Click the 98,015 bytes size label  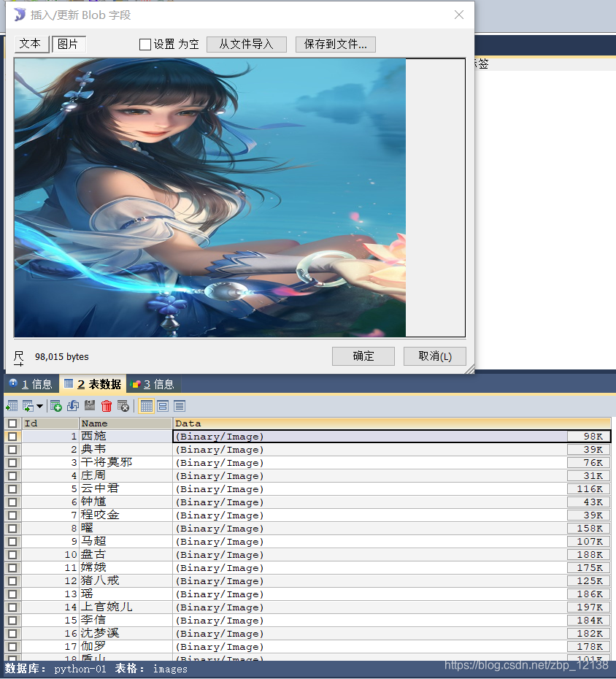pos(62,357)
